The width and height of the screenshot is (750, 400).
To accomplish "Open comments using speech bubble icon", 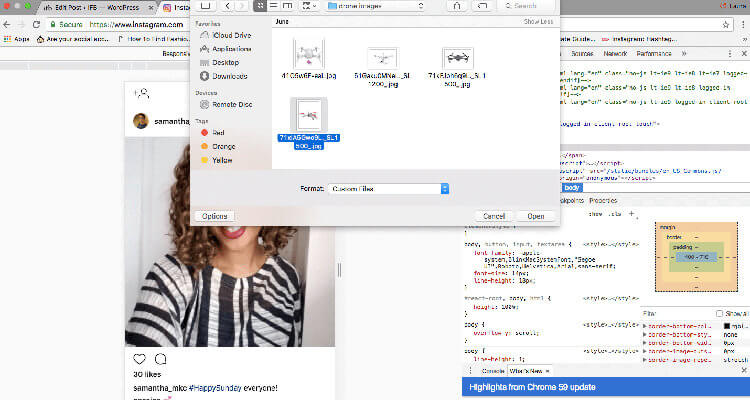I will point(160,358).
